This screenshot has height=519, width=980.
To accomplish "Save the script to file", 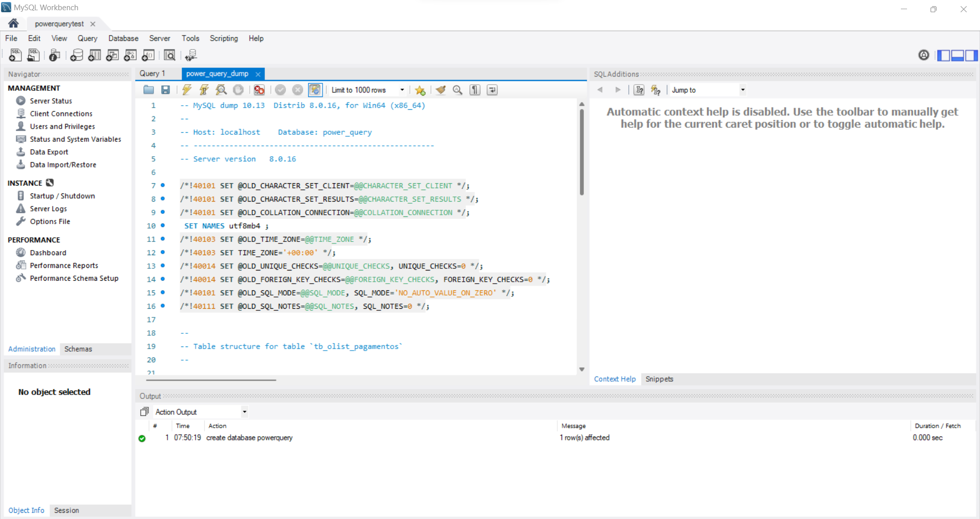I will pyautogui.click(x=165, y=90).
